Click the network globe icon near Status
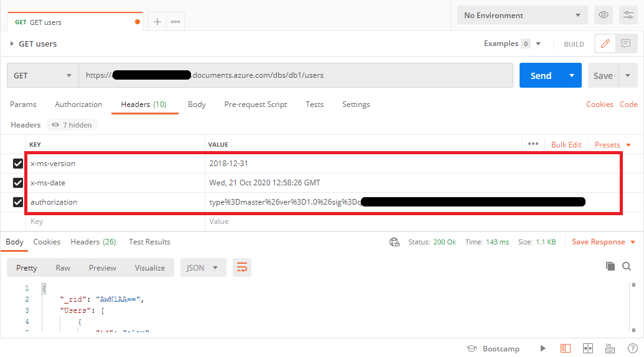 tap(394, 242)
